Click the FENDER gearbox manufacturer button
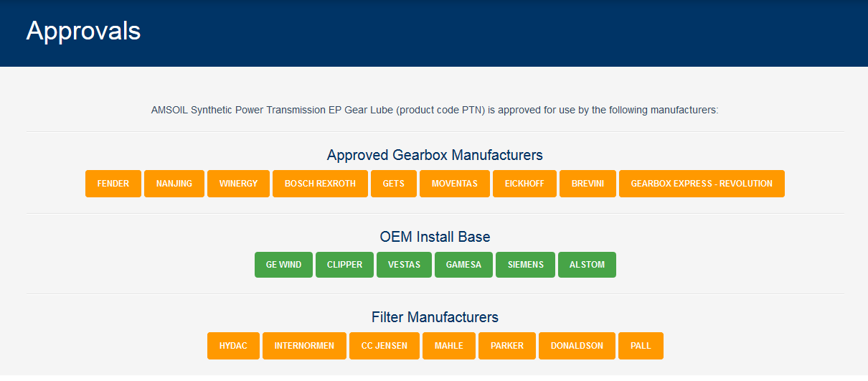Image resolution: width=868 pixels, height=381 pixels. (x=113, y=184)
